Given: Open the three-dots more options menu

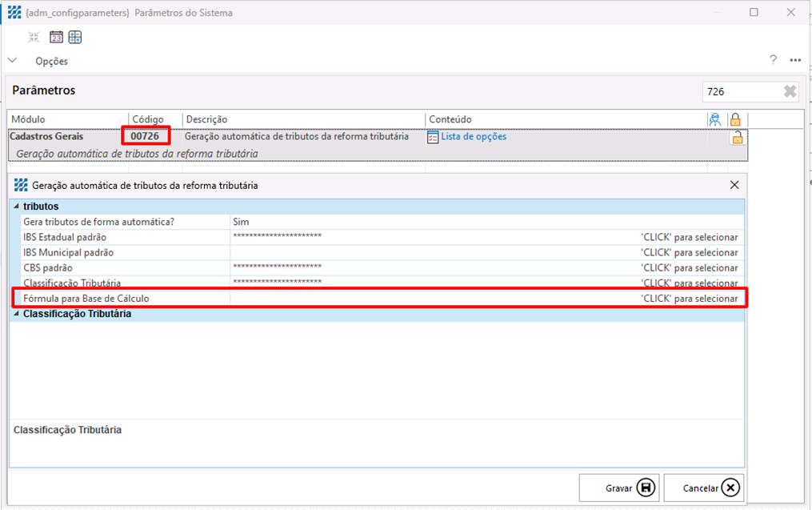Looking at the screenshot, I should coord(794,61).
